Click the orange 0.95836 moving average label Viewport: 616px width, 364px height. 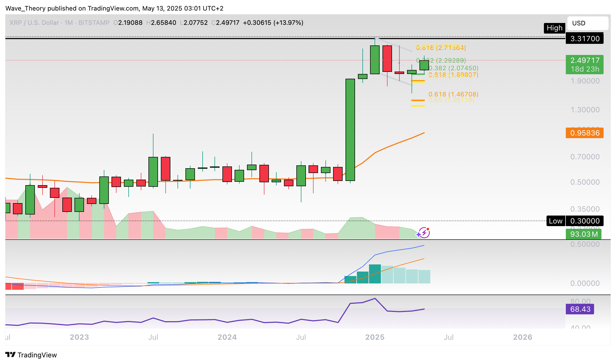coord(585,133)
